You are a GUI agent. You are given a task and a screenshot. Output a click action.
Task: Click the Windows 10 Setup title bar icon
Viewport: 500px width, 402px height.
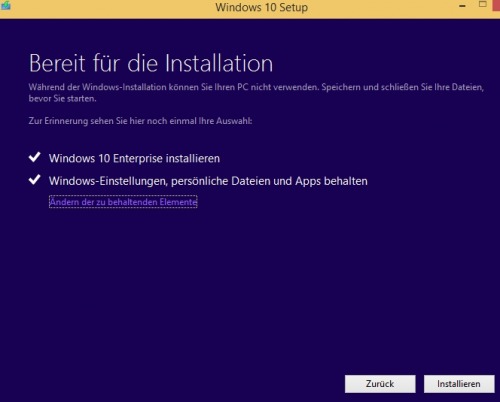click(6, 6)
